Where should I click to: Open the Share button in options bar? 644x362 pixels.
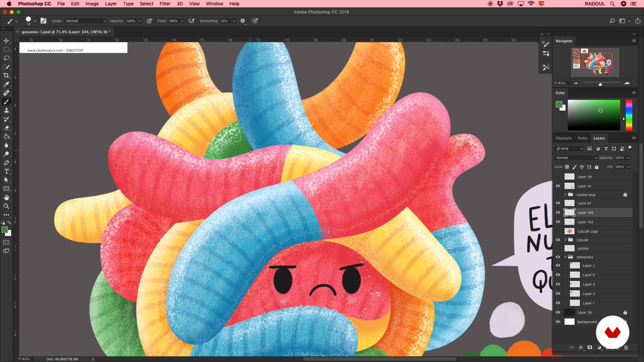(638, 21)
